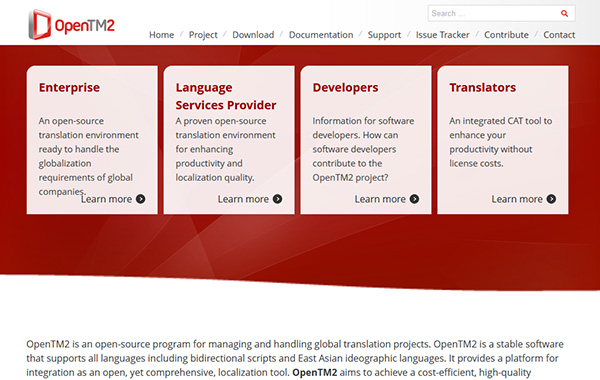Open the Project menu item

(203, 35)
